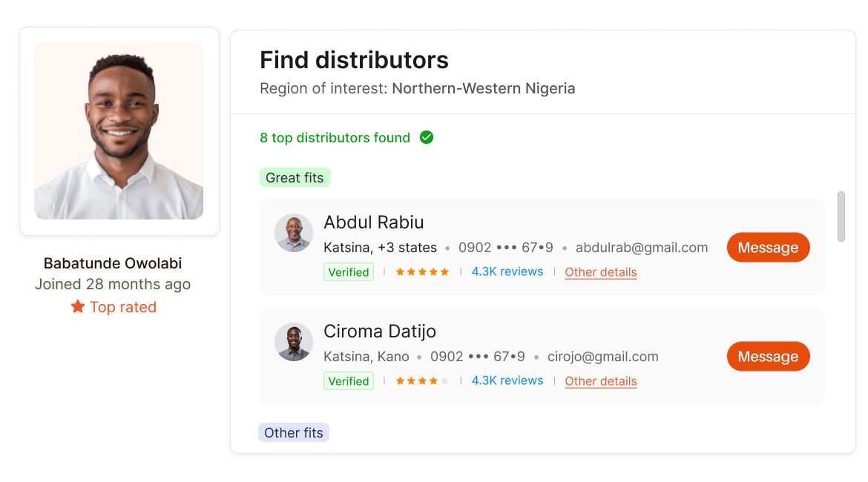Click Babatunde Owolabi's profile photo
The width and height of the screenshot is (868, 482).
[x=119, y=130]
